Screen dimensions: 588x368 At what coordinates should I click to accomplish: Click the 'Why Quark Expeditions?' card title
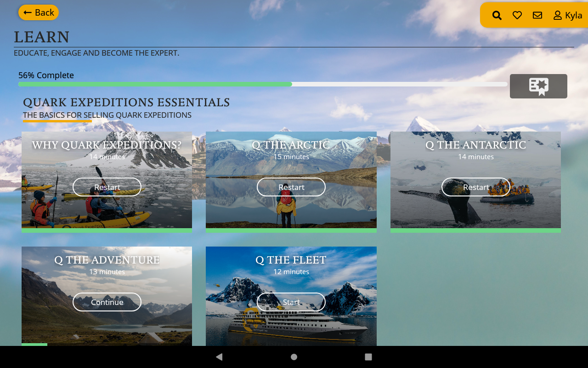tap(107, 145)
